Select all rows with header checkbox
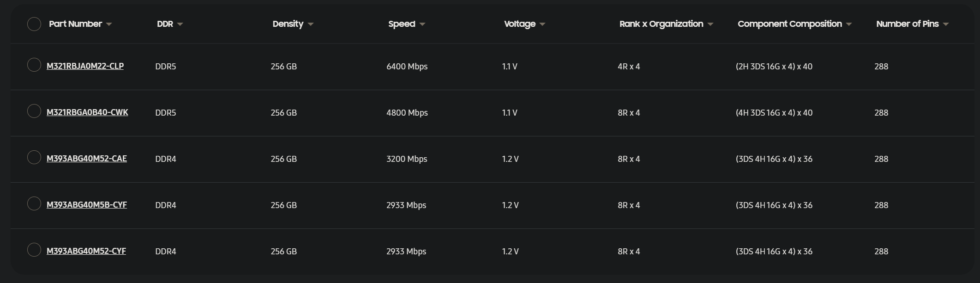This screenshot has height=283, width=980. pos(34,24)
